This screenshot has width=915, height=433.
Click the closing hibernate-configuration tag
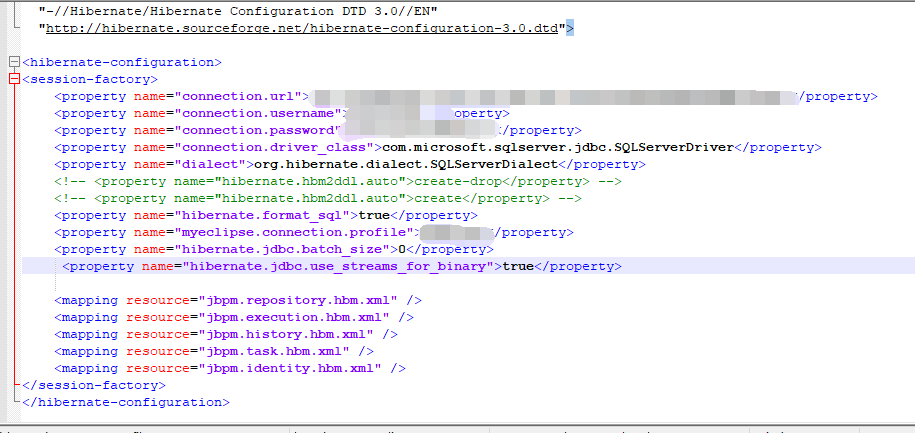click(x=126, y=402)
